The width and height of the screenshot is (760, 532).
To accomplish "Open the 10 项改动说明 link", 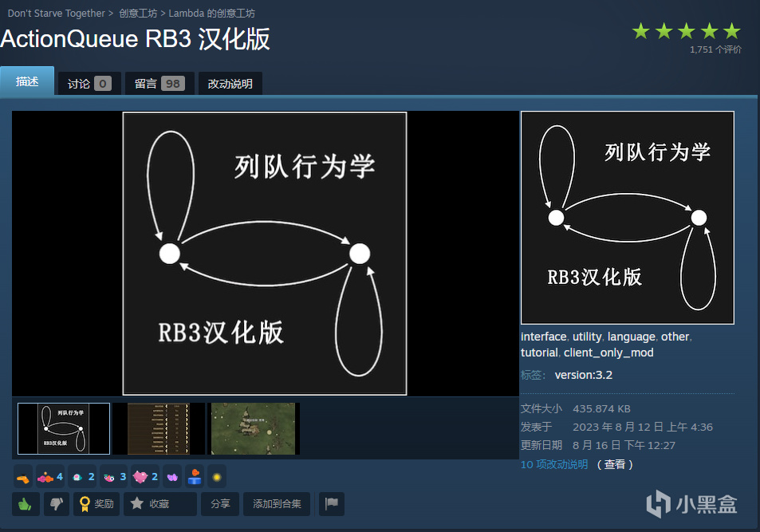I will point(554,464).
